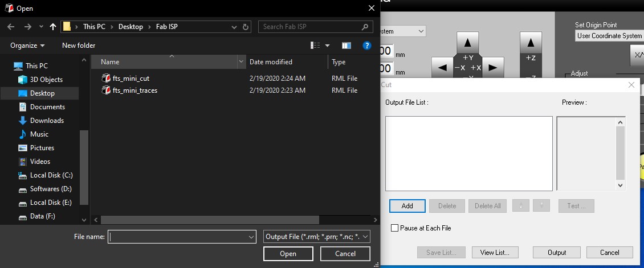The height and width of the screenshot is (268, 644).
Task: Click +Y jog arrow in VPanel
Action: tap(468, 44)
